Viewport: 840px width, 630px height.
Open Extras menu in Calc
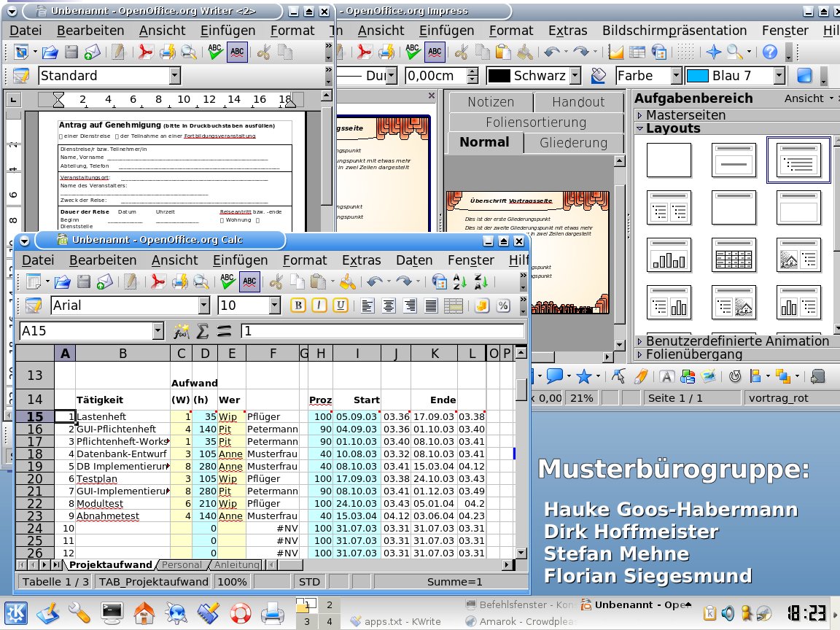pos(362,260)
